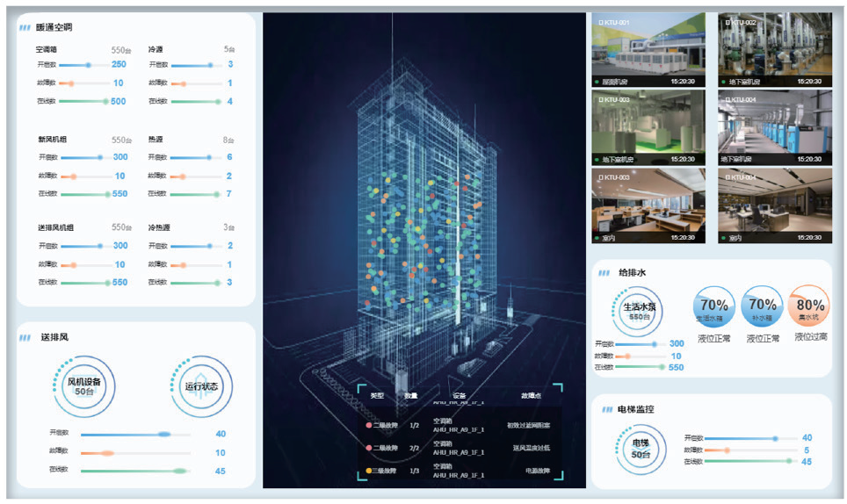The height and width of the screenshot is (504, 847).
Task: Open the KTU-001 屋顶机房 camera feed
Action: tap(648, 49)
